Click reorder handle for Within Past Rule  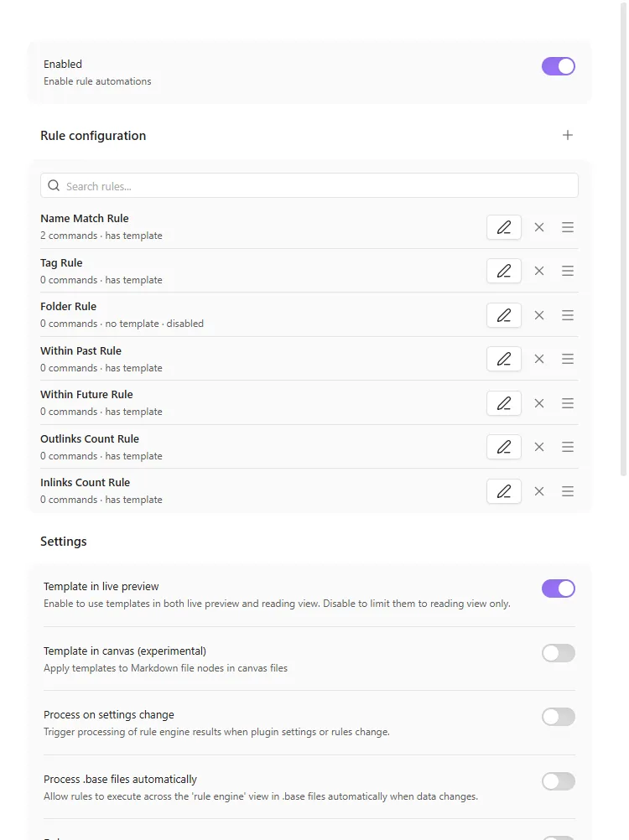(568, 359)
